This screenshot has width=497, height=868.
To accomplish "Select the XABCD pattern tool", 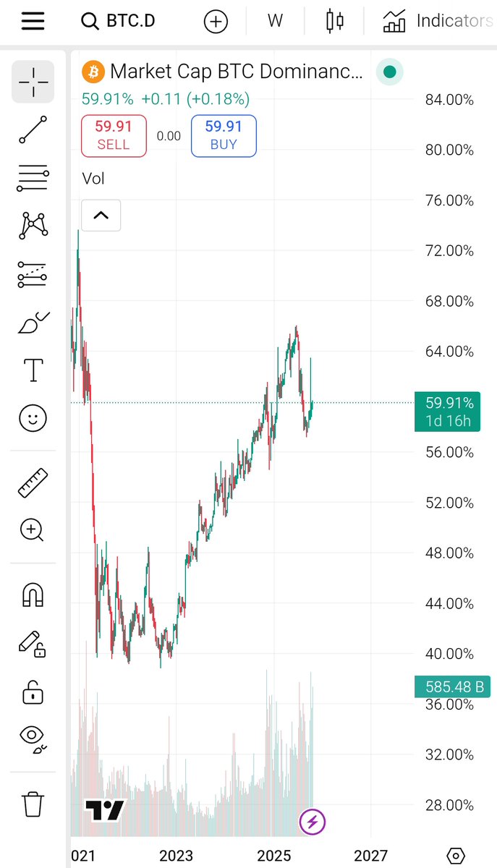I will tap(33, 226).
